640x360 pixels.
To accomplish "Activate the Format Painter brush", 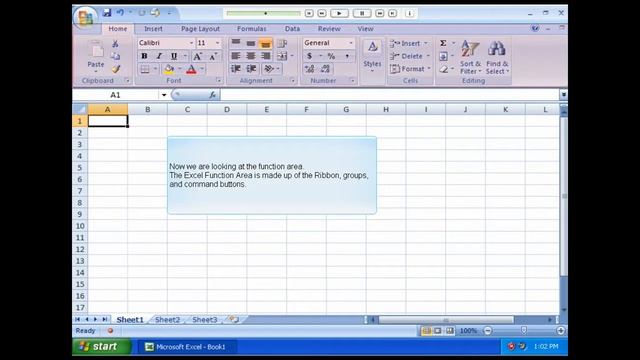I will [116, 69].
